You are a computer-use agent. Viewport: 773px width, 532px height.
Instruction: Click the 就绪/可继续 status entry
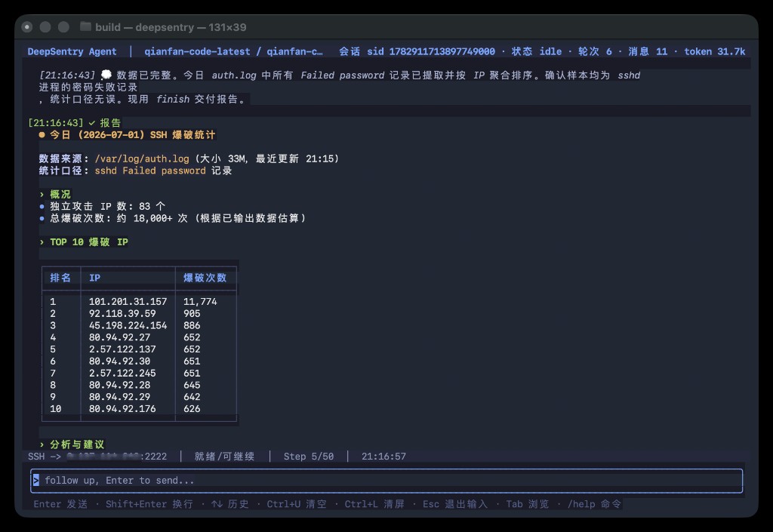click(224, 456)
